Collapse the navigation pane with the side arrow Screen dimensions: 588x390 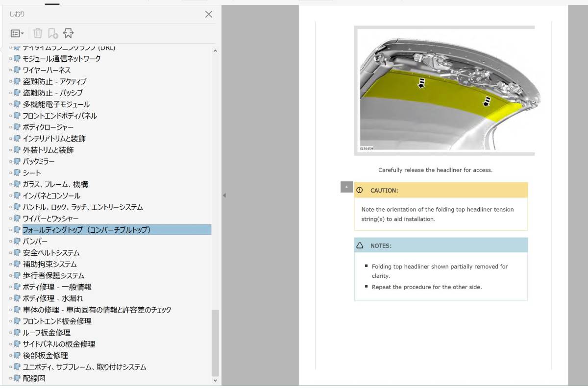[x=224, y=195]
